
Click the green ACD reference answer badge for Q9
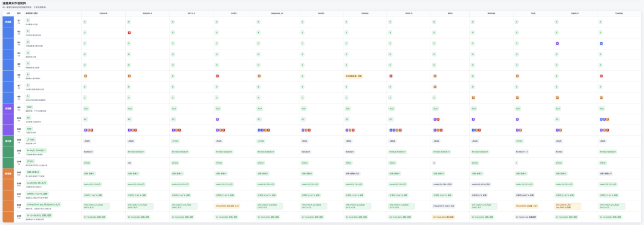click(29, 107)
